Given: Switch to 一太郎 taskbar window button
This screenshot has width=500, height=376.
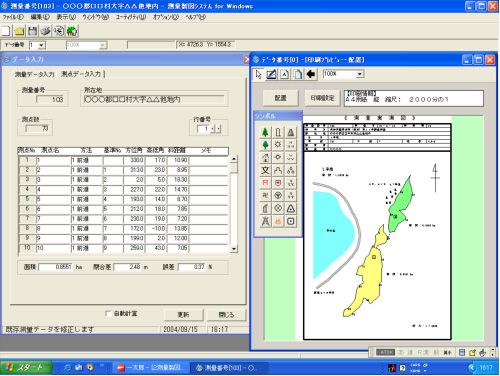Looking at the screenshot, I should [151, 368].
